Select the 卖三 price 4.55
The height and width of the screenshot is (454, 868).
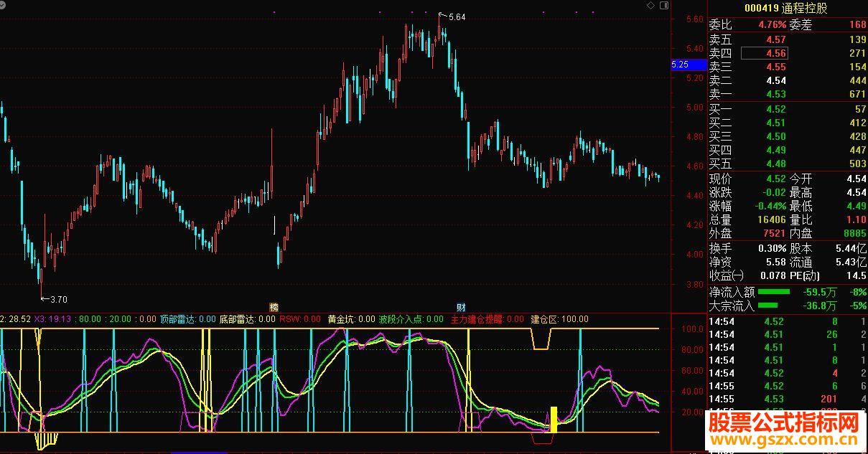(x=775, y=67)
